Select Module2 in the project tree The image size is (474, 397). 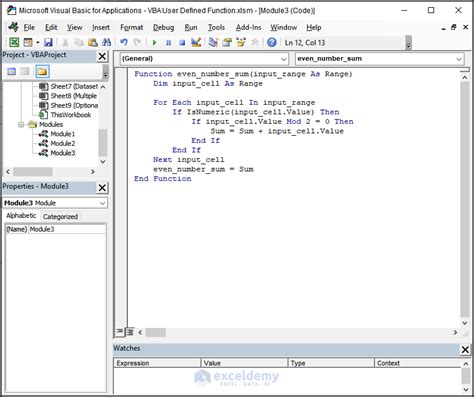point(63,144)
